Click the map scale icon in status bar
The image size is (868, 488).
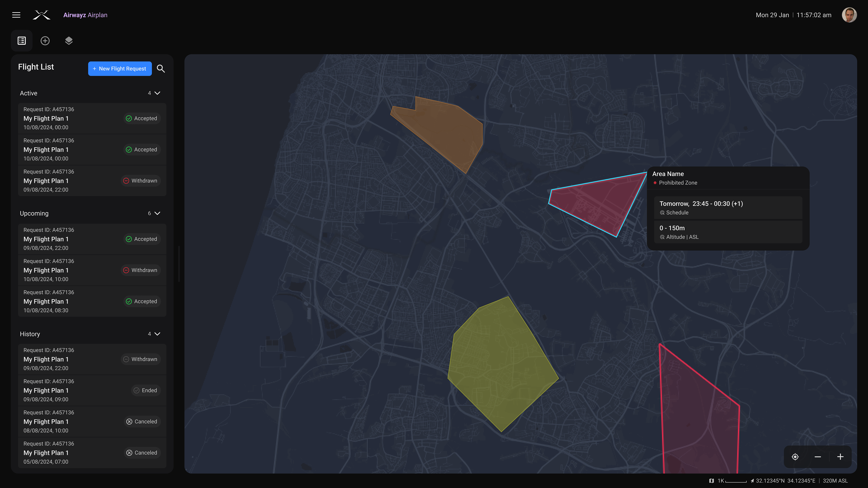point(711,481)
